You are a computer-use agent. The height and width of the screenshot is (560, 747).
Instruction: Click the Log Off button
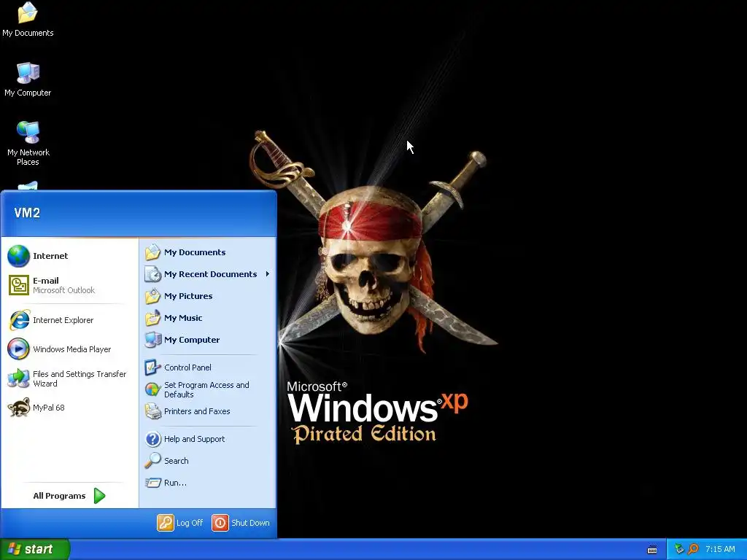coord(180,522)
